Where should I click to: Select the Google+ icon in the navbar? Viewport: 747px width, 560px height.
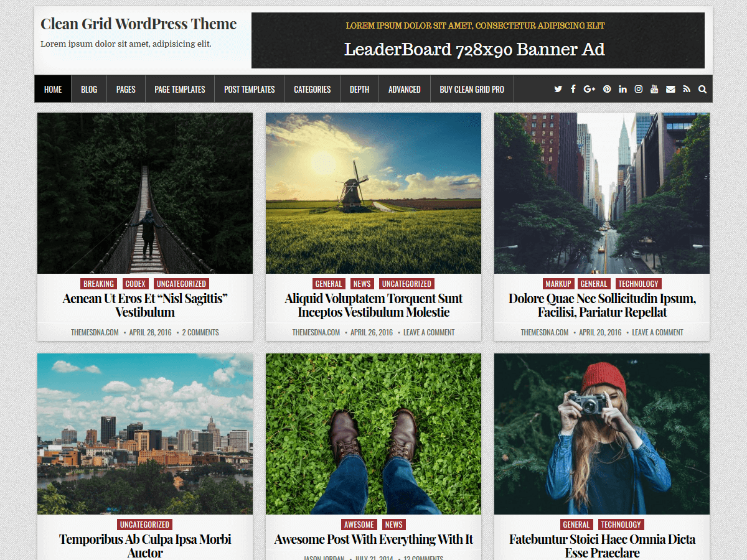(x=590, y=89)
